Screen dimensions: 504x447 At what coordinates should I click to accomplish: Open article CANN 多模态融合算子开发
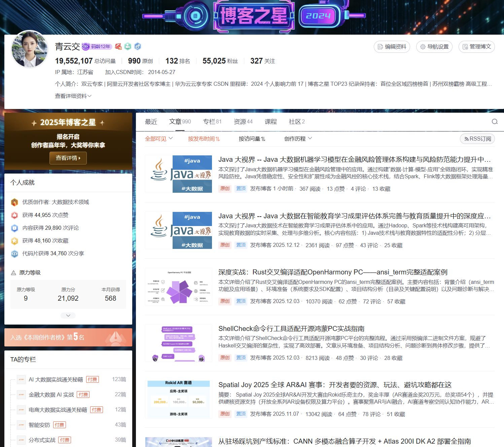coord(345,441)
